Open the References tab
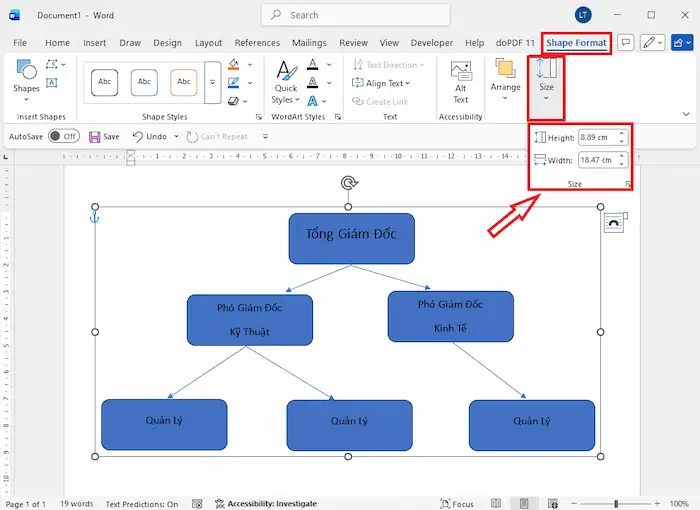 point(257,43)
